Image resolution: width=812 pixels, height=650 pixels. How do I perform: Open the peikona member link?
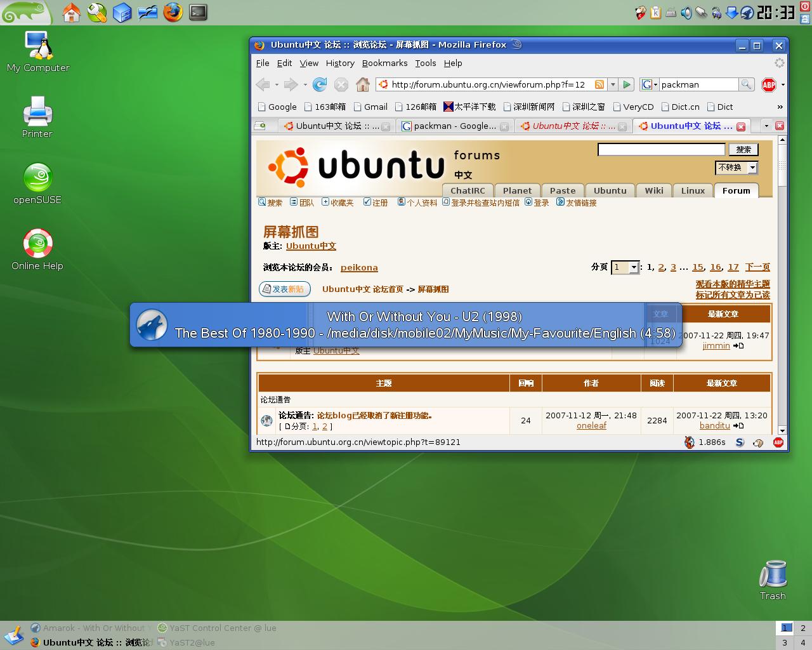[359, 268]
